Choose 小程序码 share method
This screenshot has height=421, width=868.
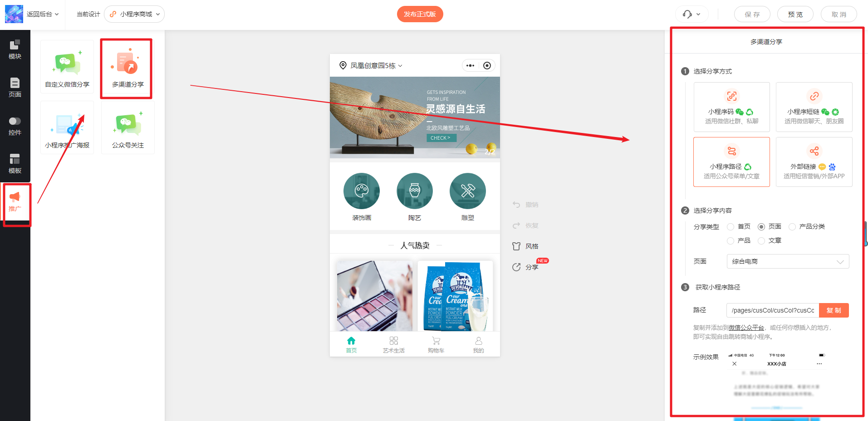[x=731, y=107]
